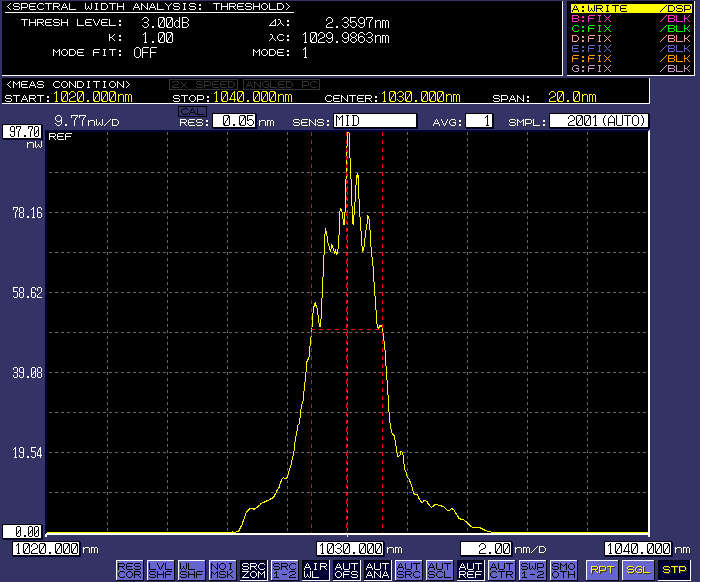Viewport: 701px width, 582px height.
Task: Select the SMO OTH smoothing icon
Action: click(x=563, y=570)
